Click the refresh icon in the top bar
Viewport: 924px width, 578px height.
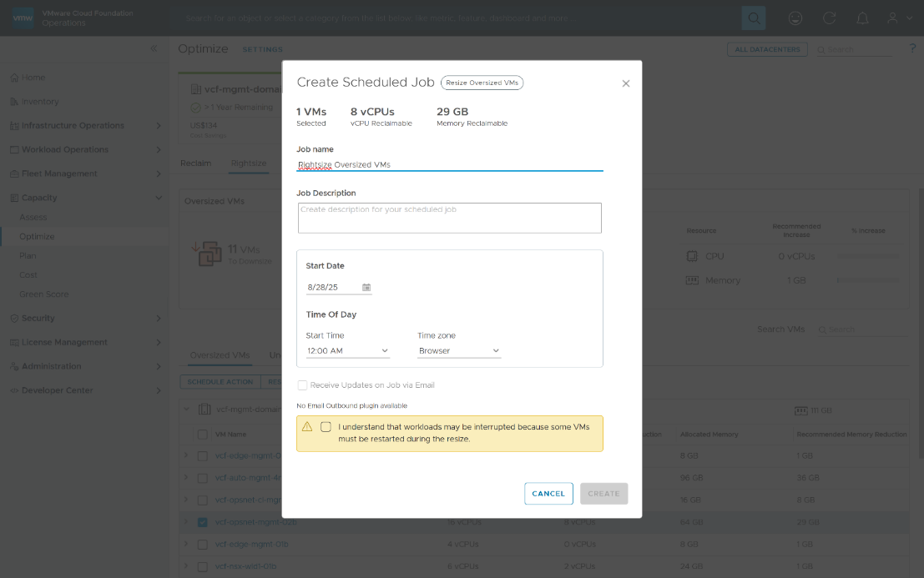click(x=827, y=18)
